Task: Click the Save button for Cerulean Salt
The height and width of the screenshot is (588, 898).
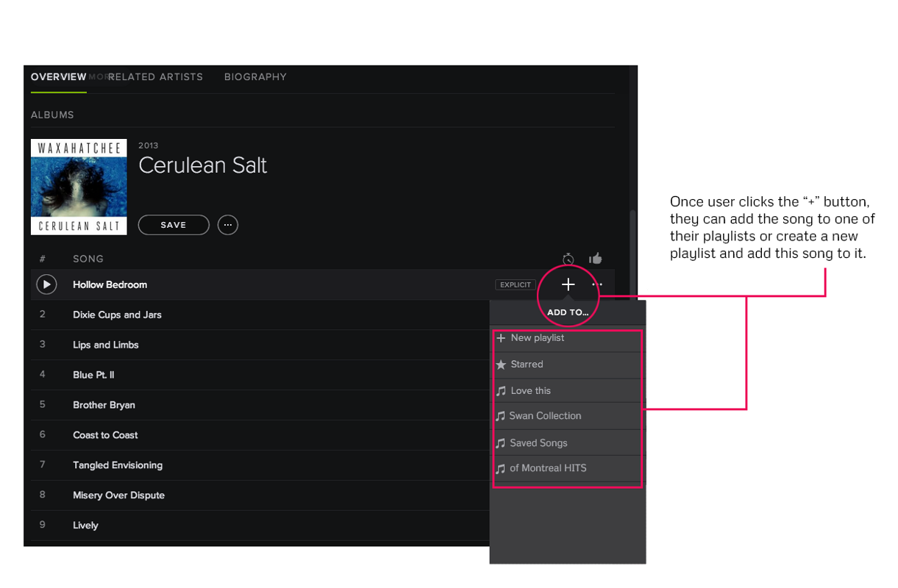Action: click(174, 225)
